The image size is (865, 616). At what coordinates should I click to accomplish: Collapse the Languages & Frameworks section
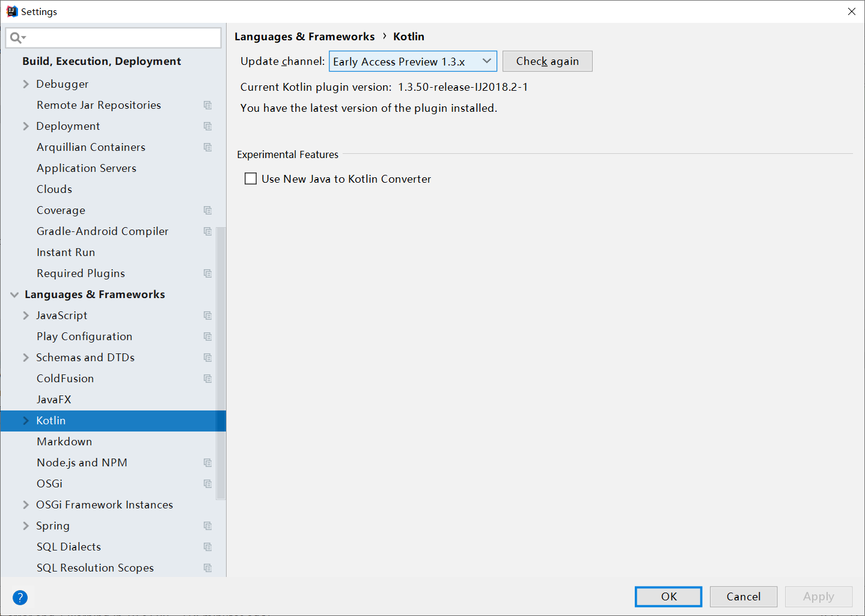14,294
